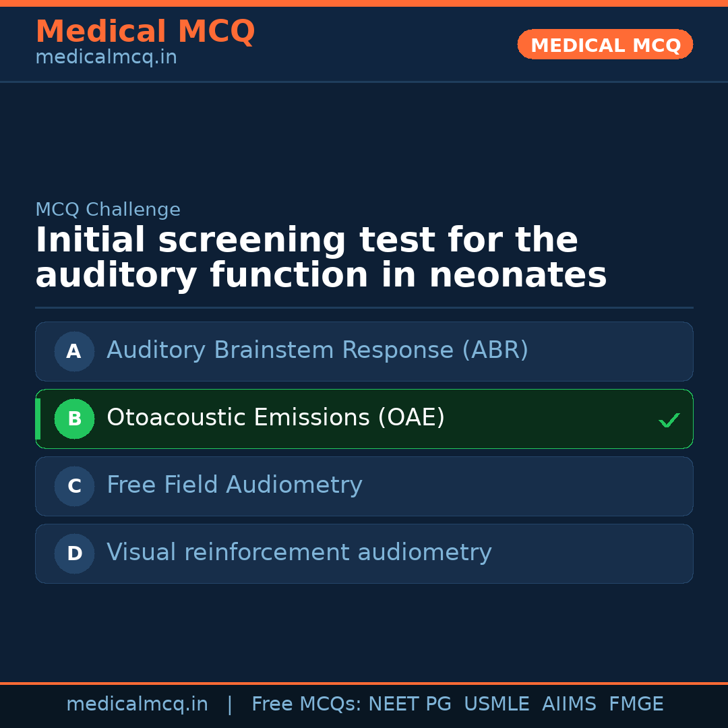Click the letter A circle badge

(74, 351)
